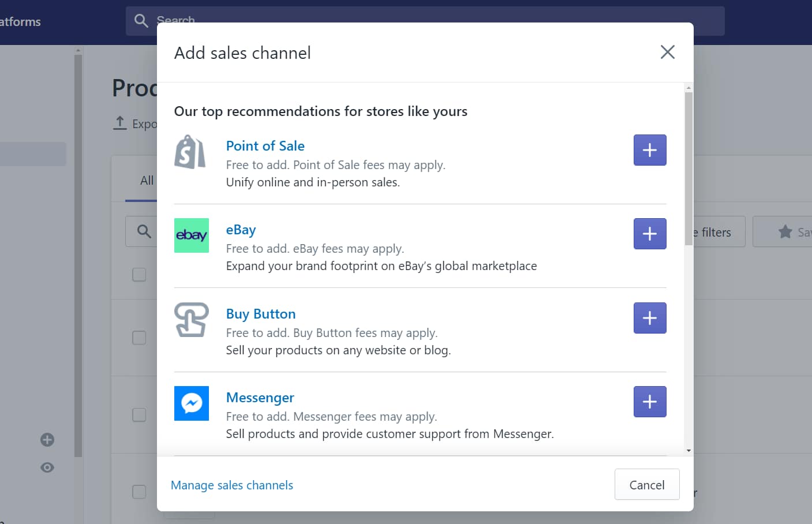Cancel the Add sales channel dialog
Image resolution: width=812 pixels, height=524 pixels.
646,485
